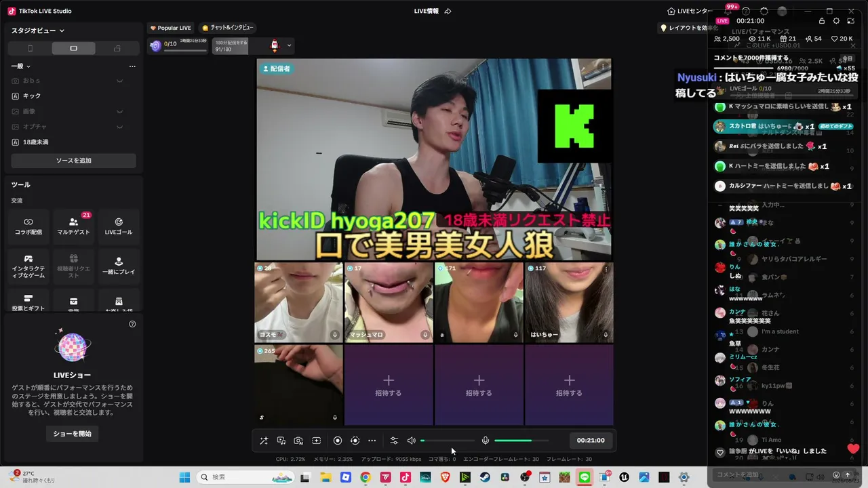
Task: Click the レイアウトを効率化 tip button
Action: [689, 28]
